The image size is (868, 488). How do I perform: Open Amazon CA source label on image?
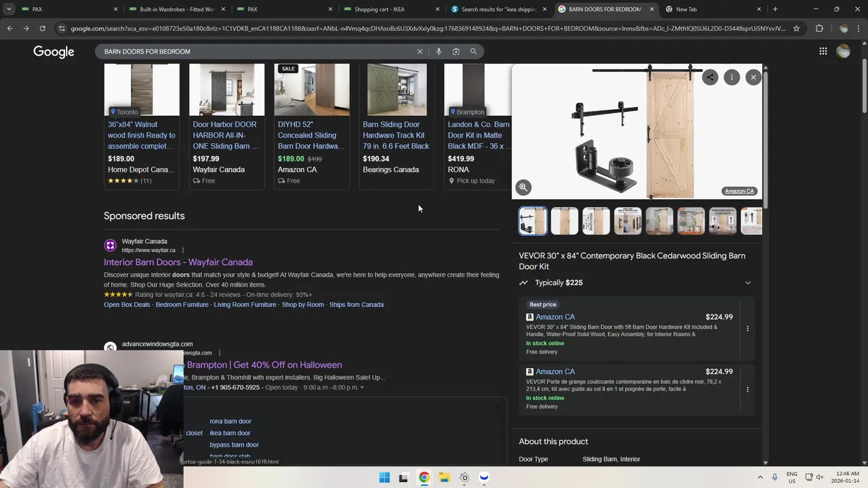739,191
